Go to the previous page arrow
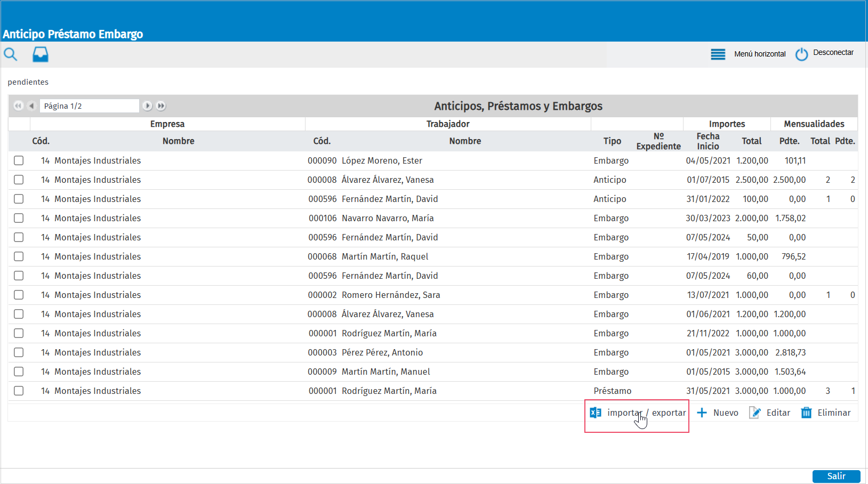This screenshot has width=868, height=484. [x=31, y=106]
